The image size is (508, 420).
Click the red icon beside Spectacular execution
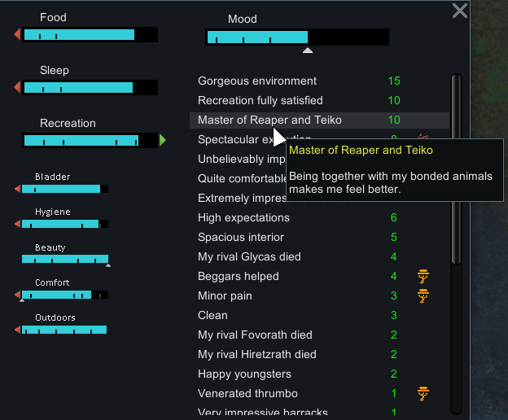click(423, 138)
